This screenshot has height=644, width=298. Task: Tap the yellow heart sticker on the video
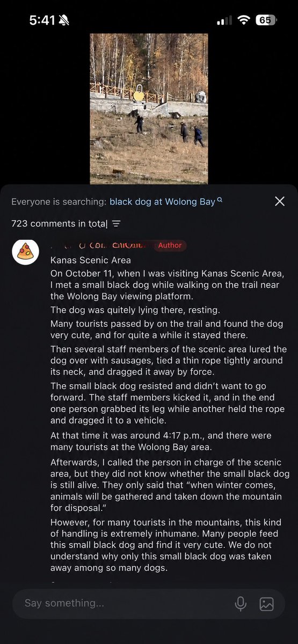click(139, 96)
